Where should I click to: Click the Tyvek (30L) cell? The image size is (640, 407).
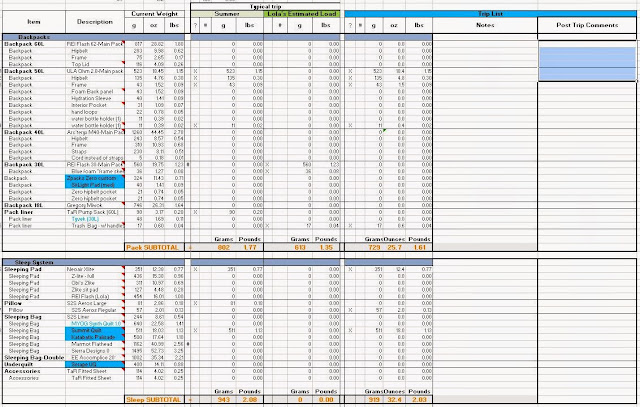click(95, 219)
